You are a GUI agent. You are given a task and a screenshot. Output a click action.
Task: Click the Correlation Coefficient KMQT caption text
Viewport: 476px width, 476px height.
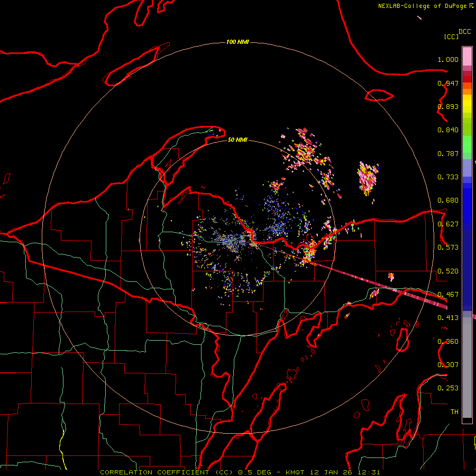click(240, 472)
